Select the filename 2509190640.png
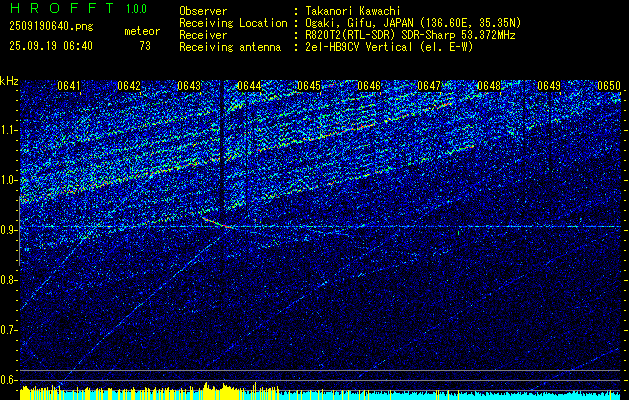629x400 pixels. click(51, 27)
